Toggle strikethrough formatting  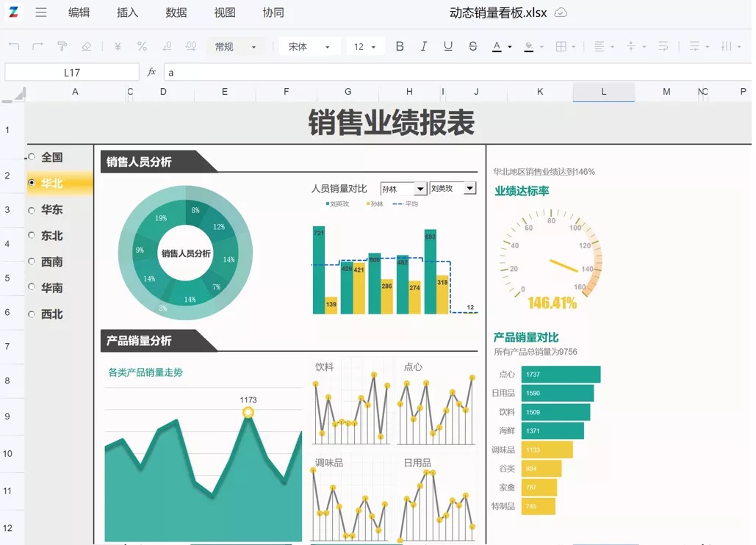[472, 46]
